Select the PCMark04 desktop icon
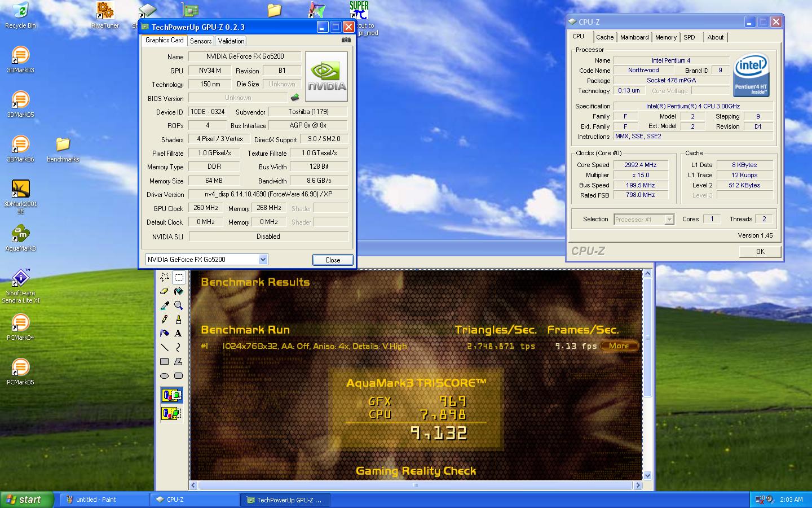Screen dimensions: 812x508 (x=20, y=327)
